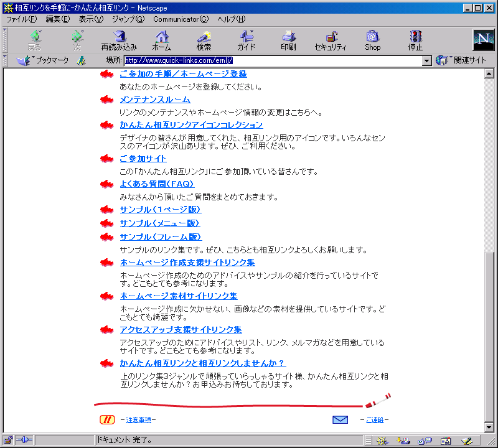
Task: Open the ヘルプ(H) menu
Action: 232,19
